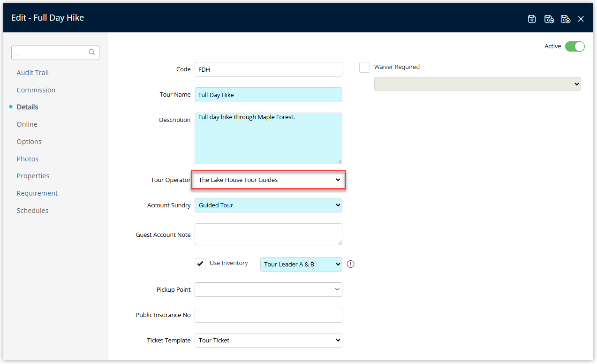Toggle the Active switch off
The height and width of the screenshot is (364, 597).
click(x=575, y=46)
